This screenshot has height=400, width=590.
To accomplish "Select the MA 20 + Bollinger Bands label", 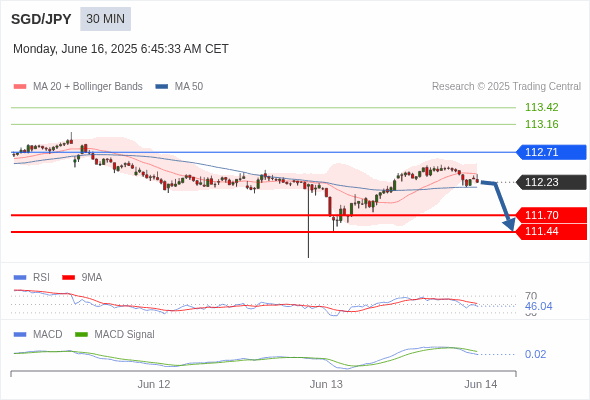I will coord(88,87).
